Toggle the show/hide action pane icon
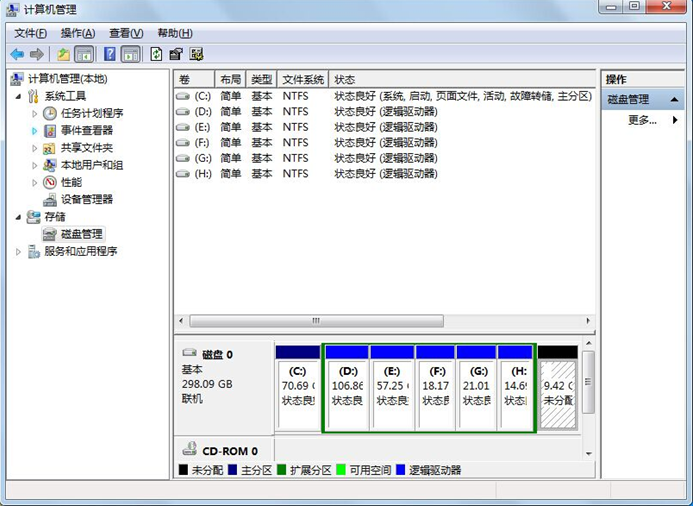693x508 pixels. [131, 54]
